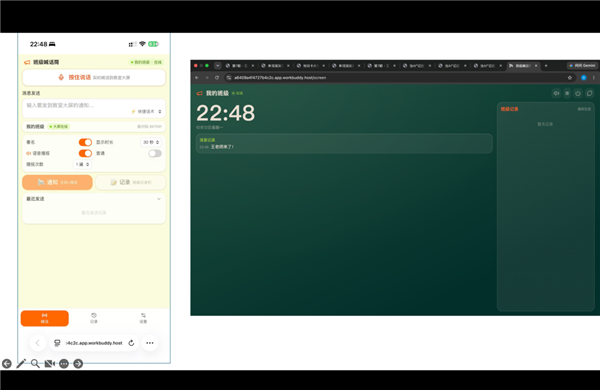The width and height of the screenshot is (600, 390).
Task: Select the orange broadcast tab in phone bottom bar
Action: click(x=45, y=318)
